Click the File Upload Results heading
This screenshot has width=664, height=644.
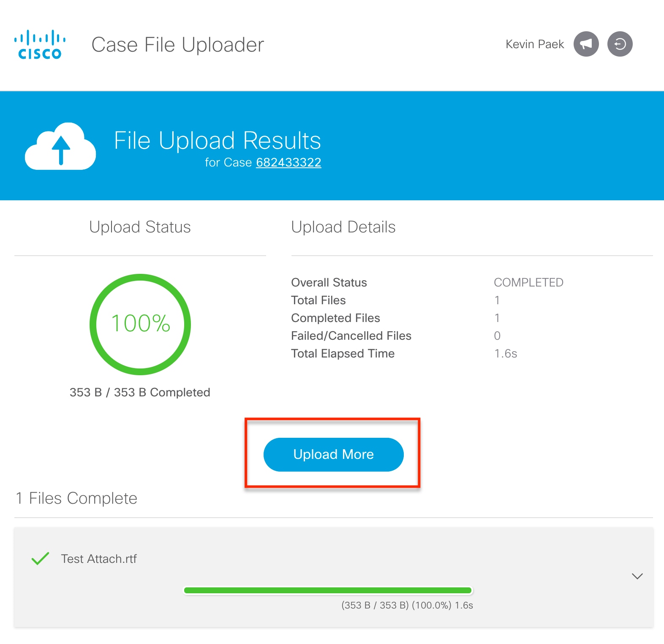point(218,140)
